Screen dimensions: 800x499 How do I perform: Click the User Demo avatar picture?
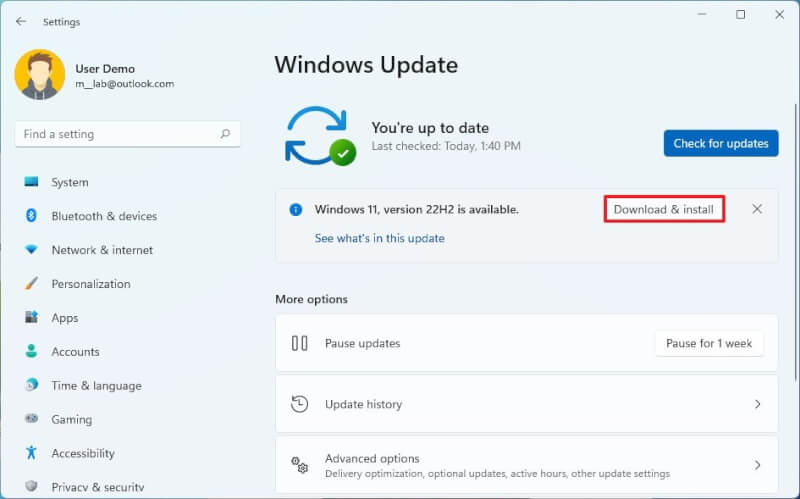[x=40, y=74]
